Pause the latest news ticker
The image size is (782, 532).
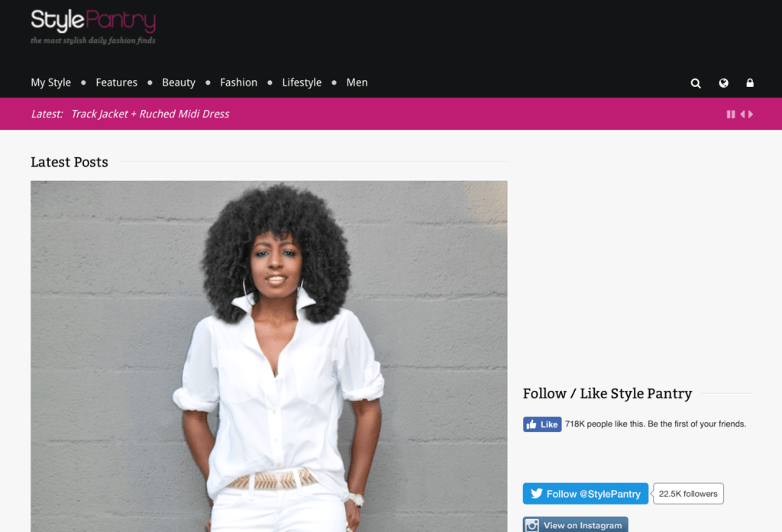(731, 114)
